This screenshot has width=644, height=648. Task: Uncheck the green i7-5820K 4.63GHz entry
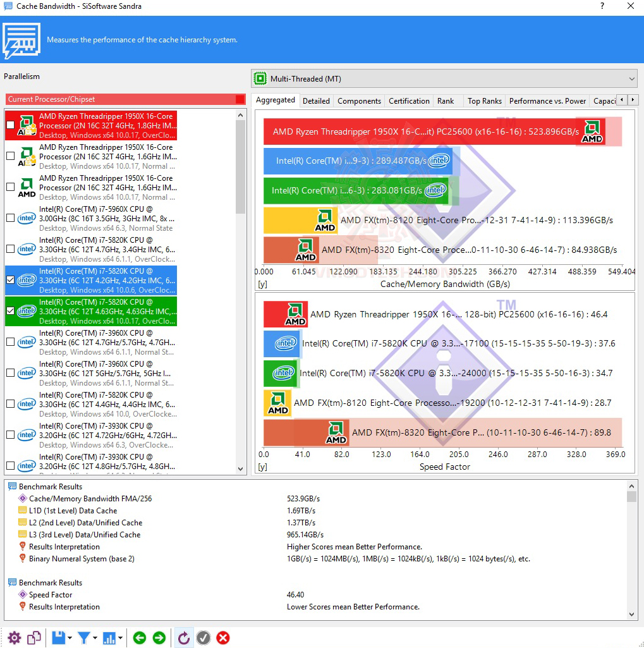pyautogui.click(x=11, y=311)
